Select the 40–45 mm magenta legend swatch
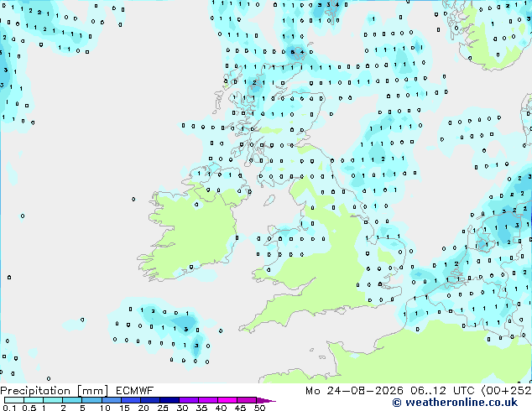 point(227,400)
